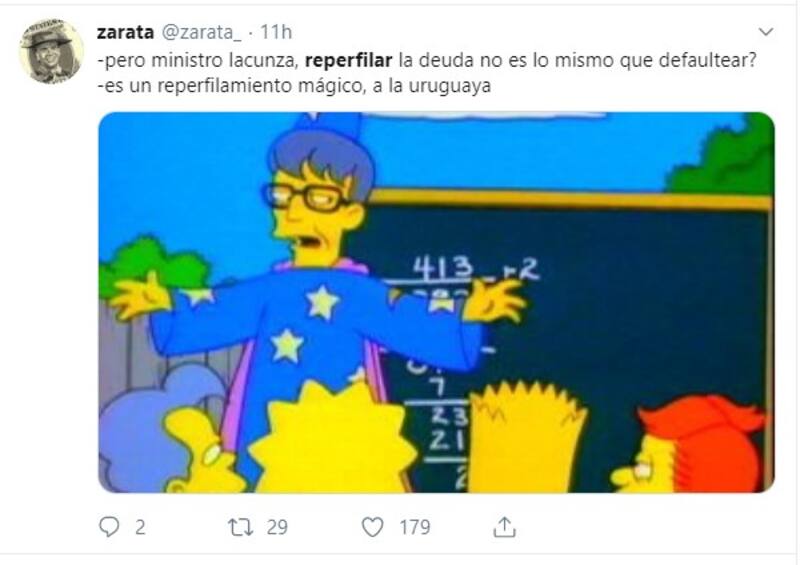Click the like count 179

415,527
